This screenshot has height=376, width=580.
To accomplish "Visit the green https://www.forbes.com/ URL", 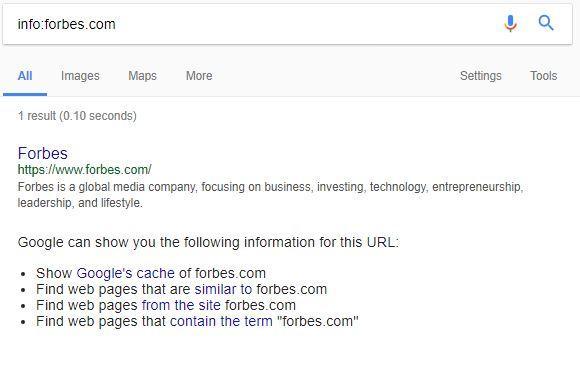I will click(84, 170).
